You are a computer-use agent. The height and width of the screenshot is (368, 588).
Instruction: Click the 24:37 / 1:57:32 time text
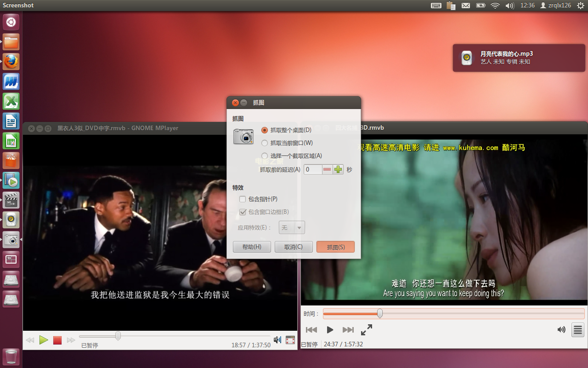[x=343, y=344]
